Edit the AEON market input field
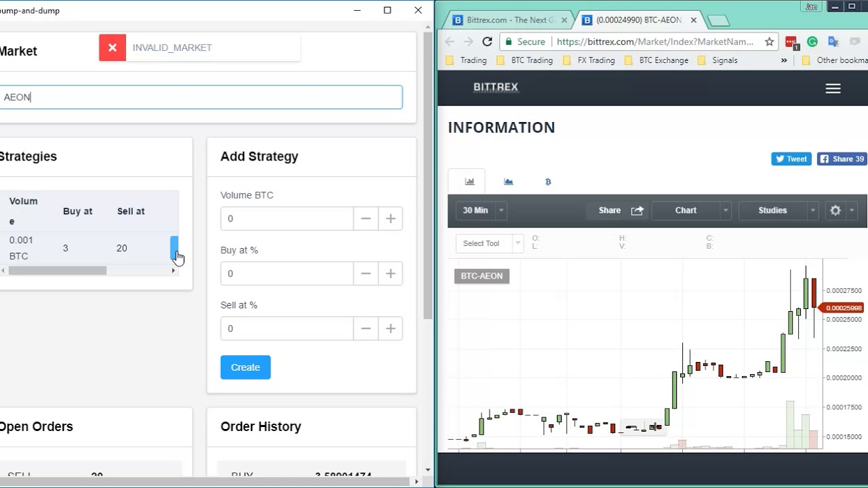868x488 pixels. pyautogui.click(x=201, y=97)
